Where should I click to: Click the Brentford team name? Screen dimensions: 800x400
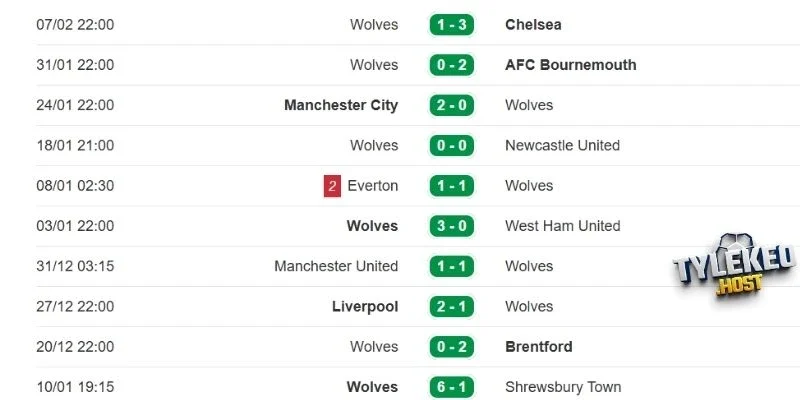click(x=539, y=347)
